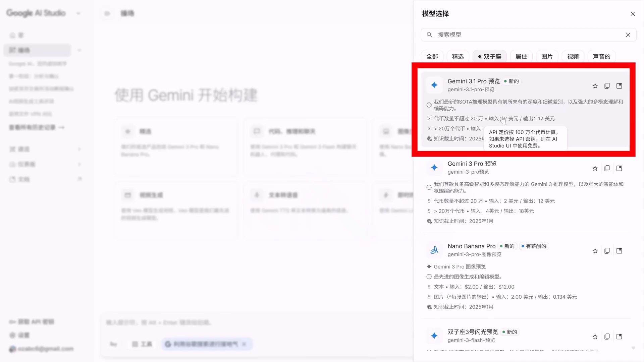Open 双子座3号闪光预览 external details icon
Screen dimensions: 644x362
pyautogui.click(x=619, y=337)
